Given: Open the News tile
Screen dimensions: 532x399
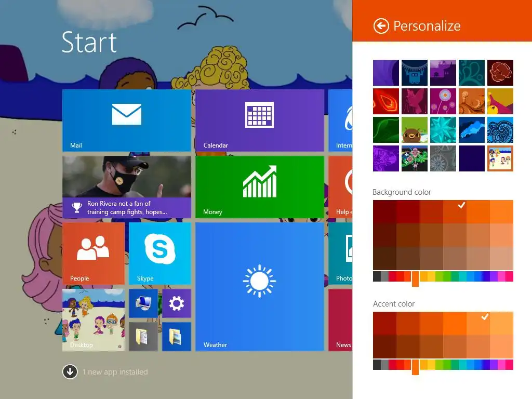Looking at the screenshot, I should click(340, 320).
